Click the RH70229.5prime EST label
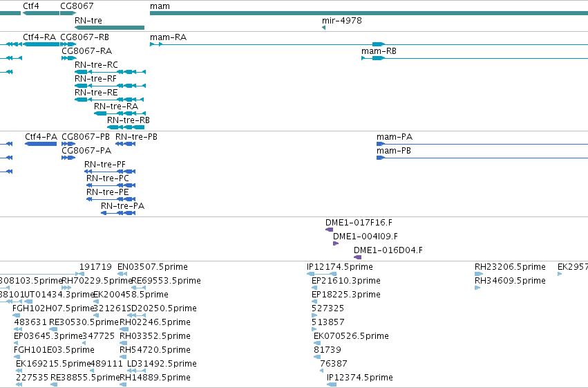This screenshot has width=588, height=388. [96, 281]
